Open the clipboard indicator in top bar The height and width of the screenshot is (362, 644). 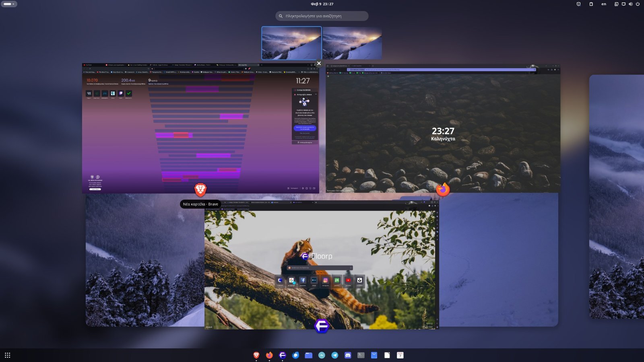(591, 4)
